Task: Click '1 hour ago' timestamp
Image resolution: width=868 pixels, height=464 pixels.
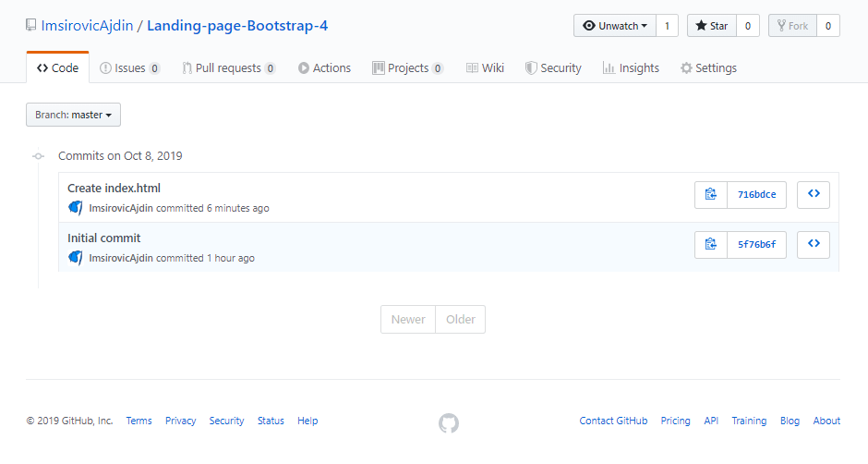Action: click(x=231, y=258)
